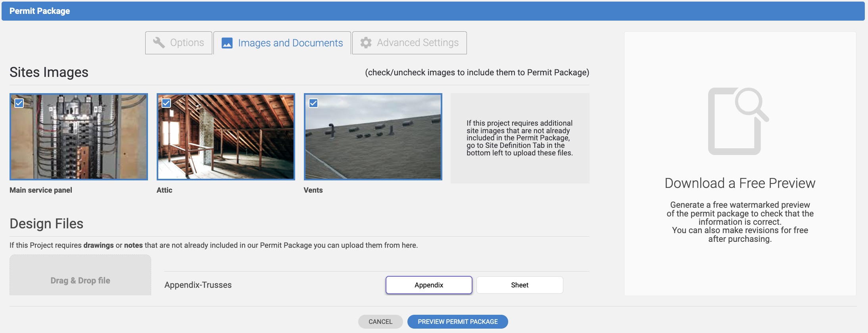Click the wrench icon on Options tab
This screenshot has width=868, height=333.
[x=159, y=42]
